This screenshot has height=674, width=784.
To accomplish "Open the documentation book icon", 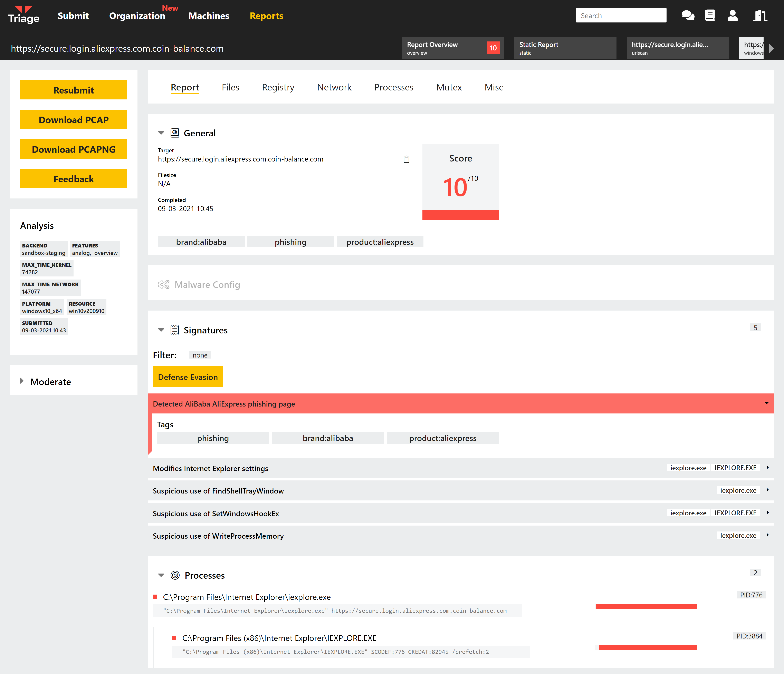I will [x=710, y=16].
